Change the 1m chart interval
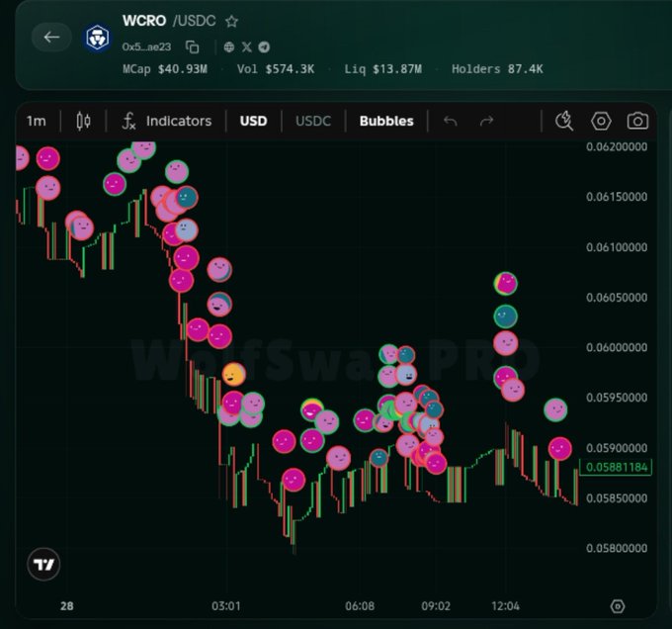Image resolution: width=672 pixels, height=629 pixels. pyautogui.click(x=36, y=121)
